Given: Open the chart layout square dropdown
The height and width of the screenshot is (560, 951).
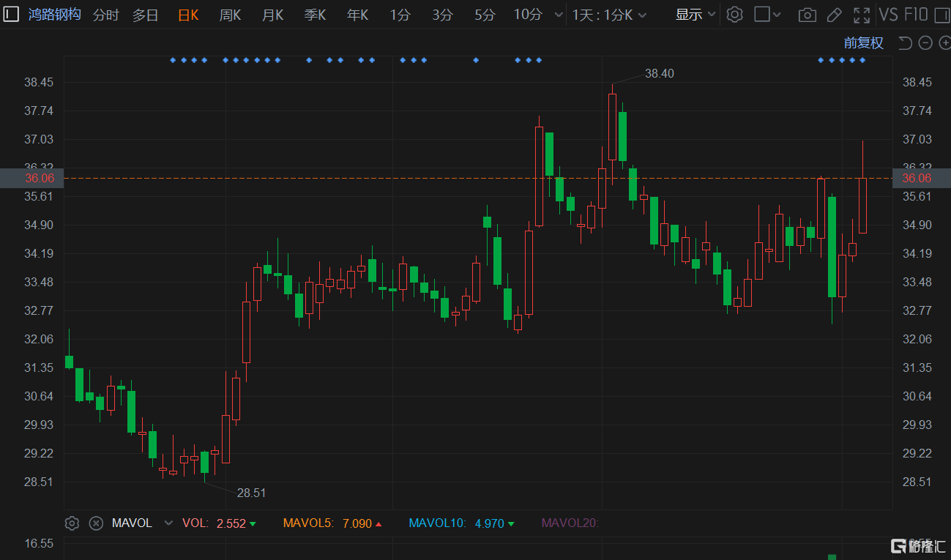Looking at the screenshot, I should click(x=768, y=15).
